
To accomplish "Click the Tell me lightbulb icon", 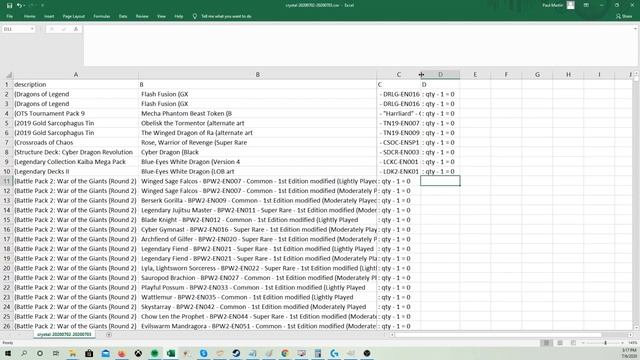I will tap(195, 16).
